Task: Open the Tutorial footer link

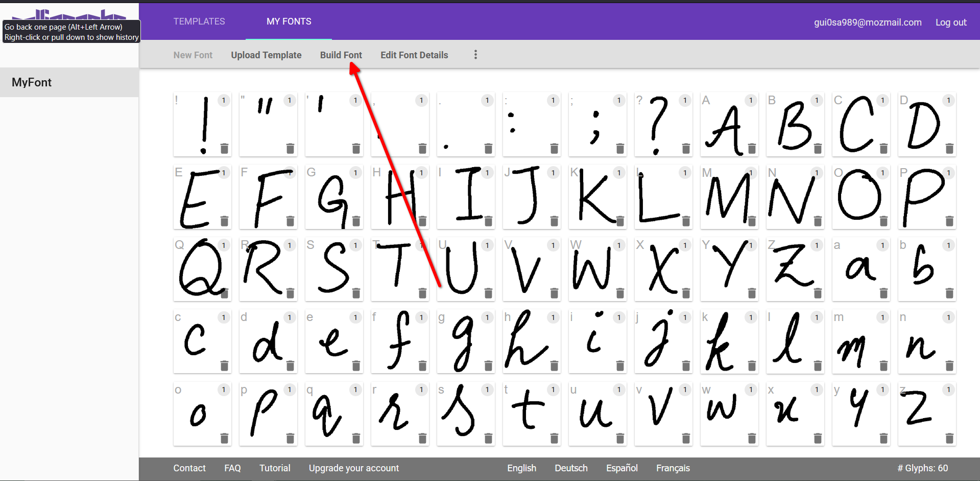Action: [275, 468]
